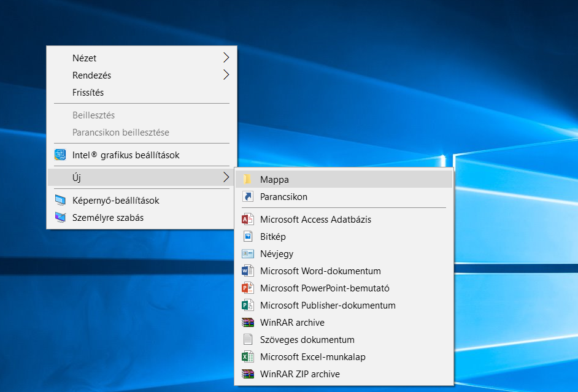Click the Excel worksheet icon

coord(247,357)
